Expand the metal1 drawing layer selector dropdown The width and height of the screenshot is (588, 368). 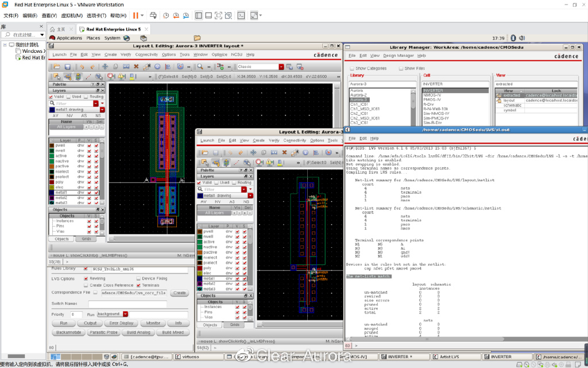point(102,109)
